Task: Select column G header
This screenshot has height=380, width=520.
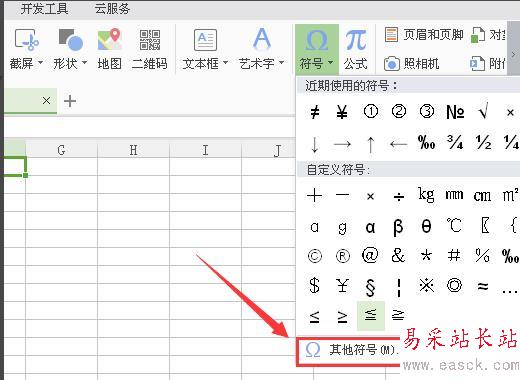Action: (x=61, y=150)
